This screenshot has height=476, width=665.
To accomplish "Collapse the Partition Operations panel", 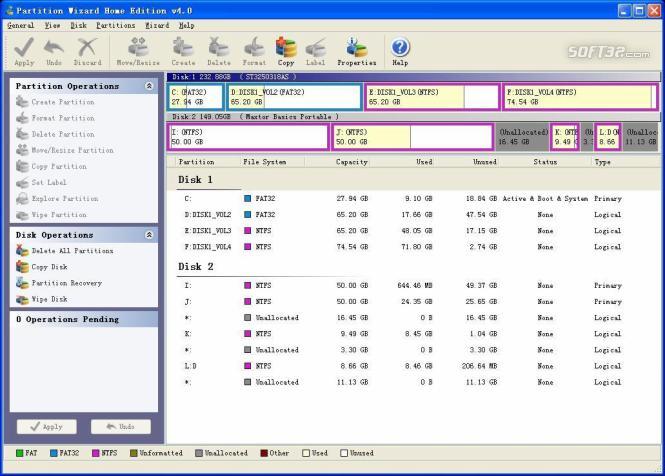I will pyautogui.click(x=149, y=86).
